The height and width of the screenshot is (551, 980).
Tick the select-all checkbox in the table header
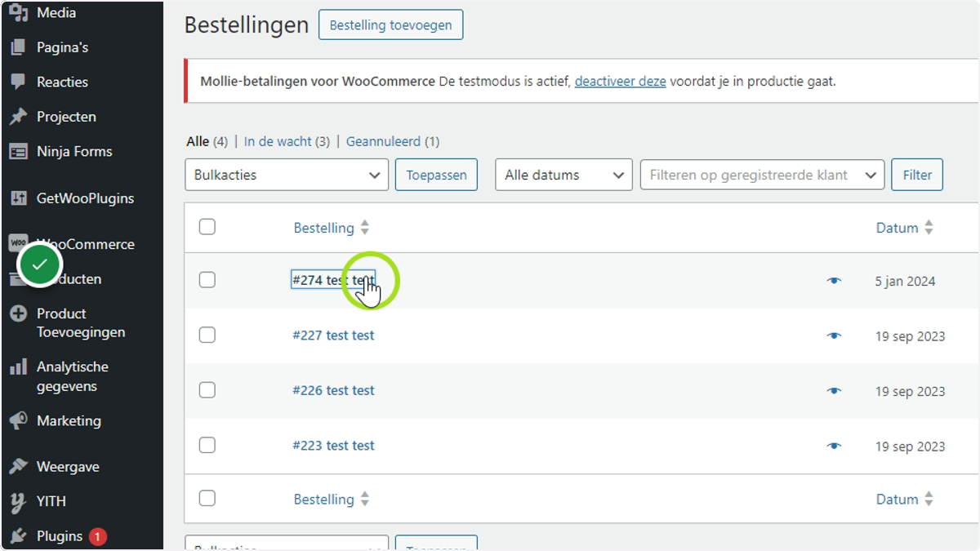207,227
